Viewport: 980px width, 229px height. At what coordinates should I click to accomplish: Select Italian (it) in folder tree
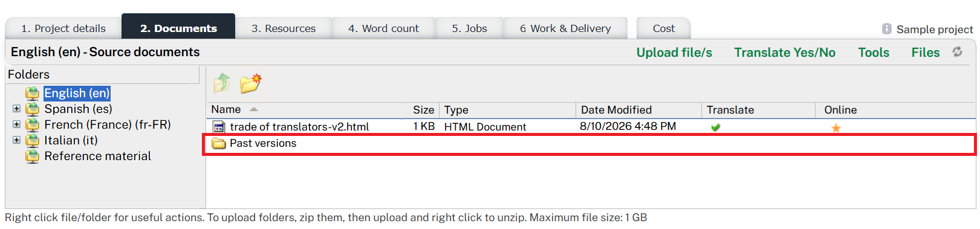pos(71,140)
